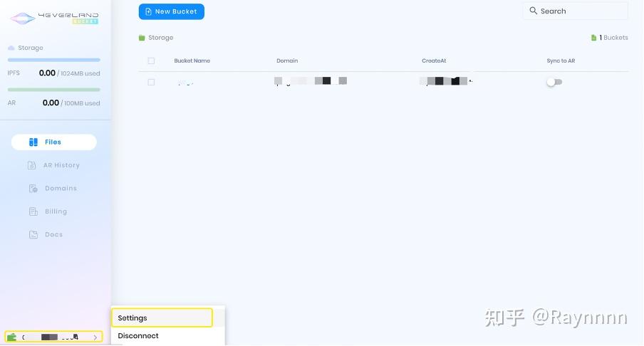Click the Storage breadcrumb label

pos(160,38)
